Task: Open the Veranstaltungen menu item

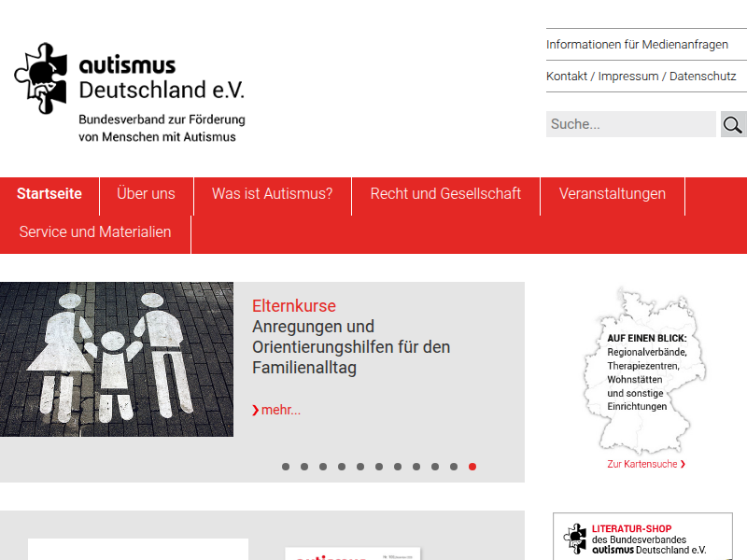Action: pyautogui.click(x=612, y=194)
